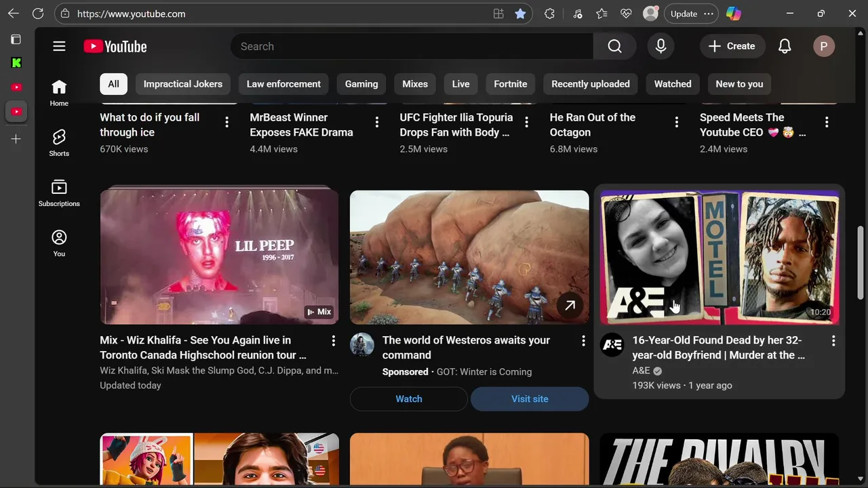868x488 pixels.
Task: Open the You page in sidebar
Action: (59, 243)
